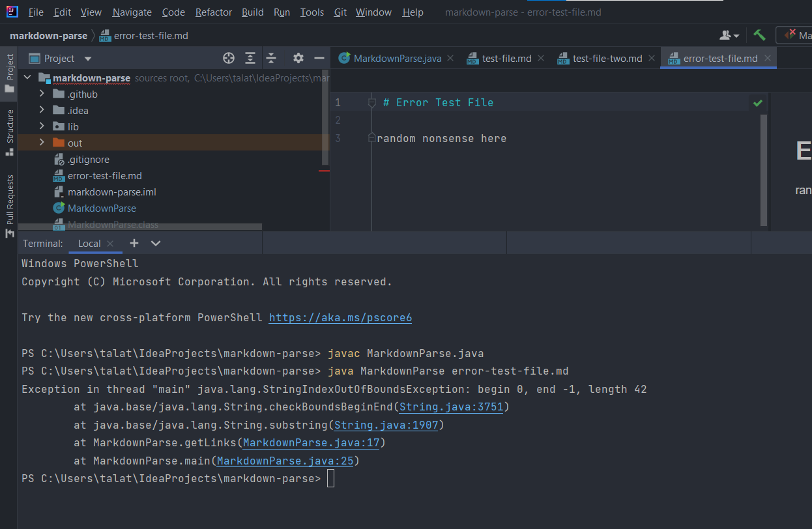Viewport: 812px width, 529px height.
Task: Open the View menu
Action: pos(91,12)
